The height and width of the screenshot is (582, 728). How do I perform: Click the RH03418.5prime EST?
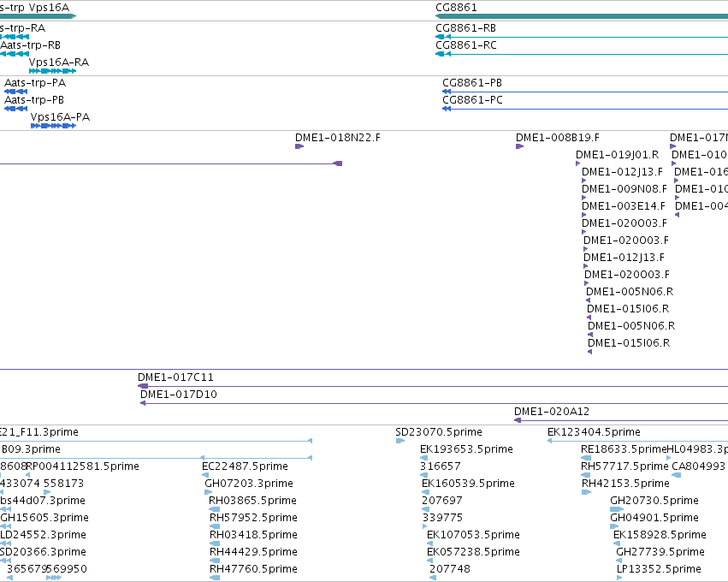[215, 543]
